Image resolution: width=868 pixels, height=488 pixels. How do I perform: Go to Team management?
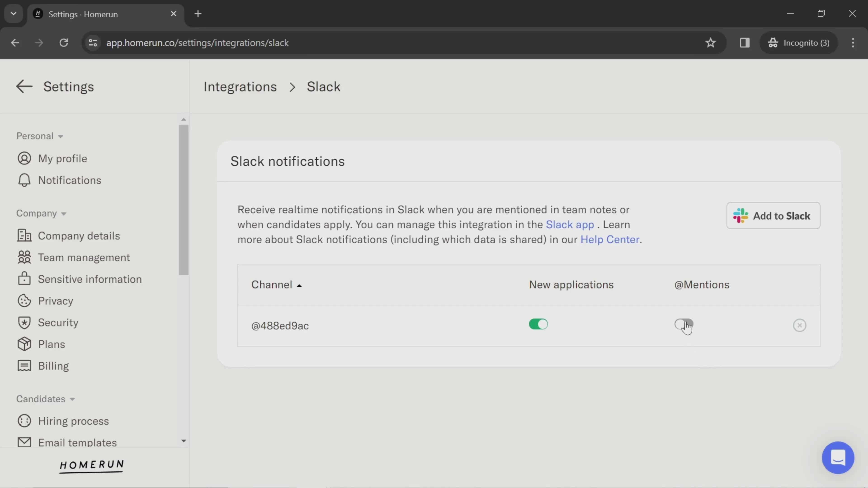pos(84,258)
